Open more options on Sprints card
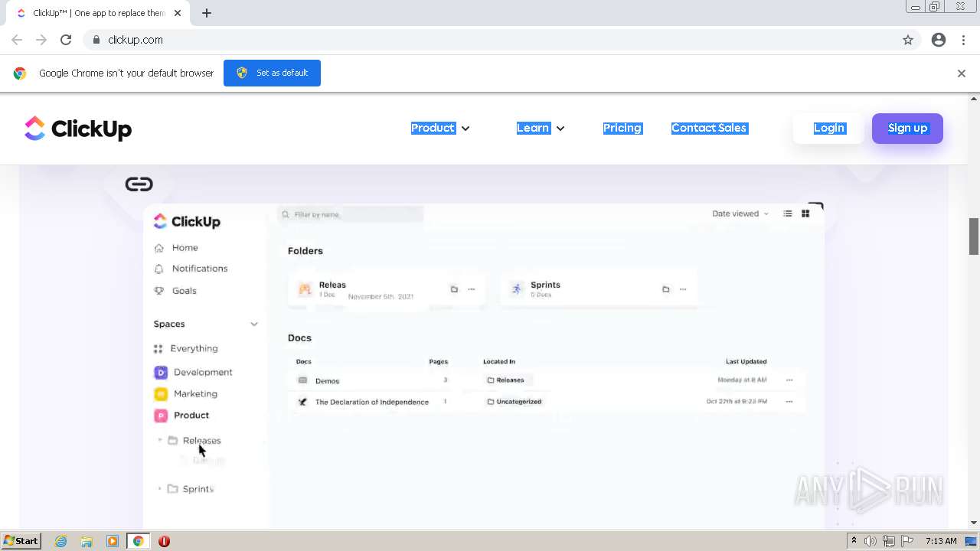980x551 pixels. [683, 289]
